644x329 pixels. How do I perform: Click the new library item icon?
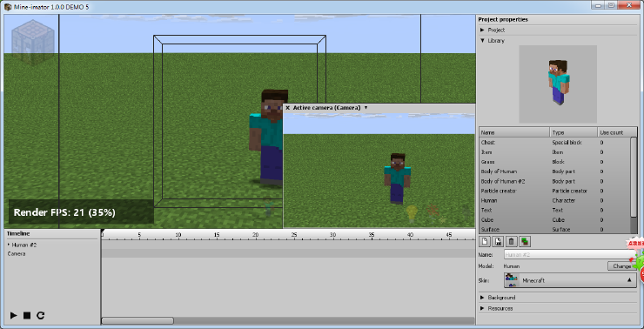[485, 241]
